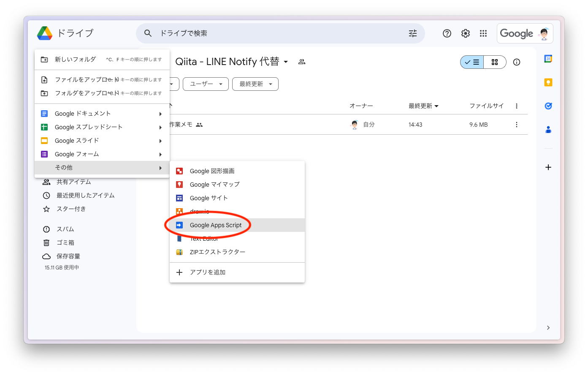Open the details info panel icon
The height and width of the screenshot is (375, 588).
coord(516,62)
